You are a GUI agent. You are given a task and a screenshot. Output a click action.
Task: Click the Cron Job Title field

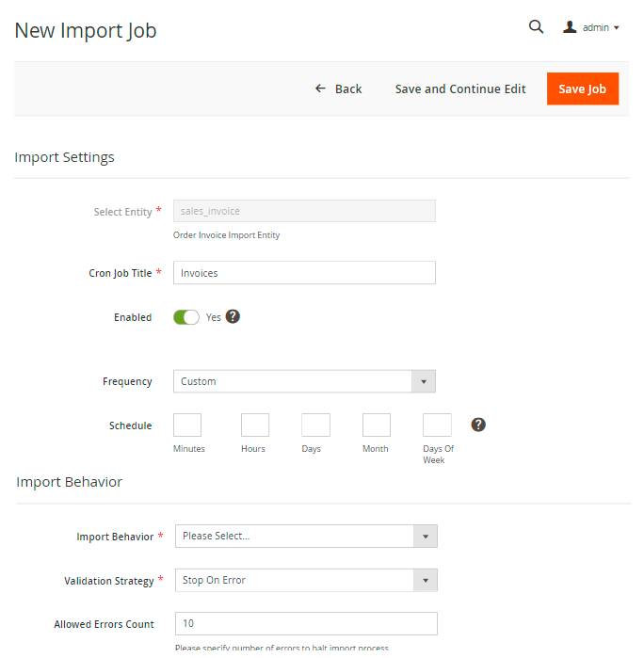304,273
